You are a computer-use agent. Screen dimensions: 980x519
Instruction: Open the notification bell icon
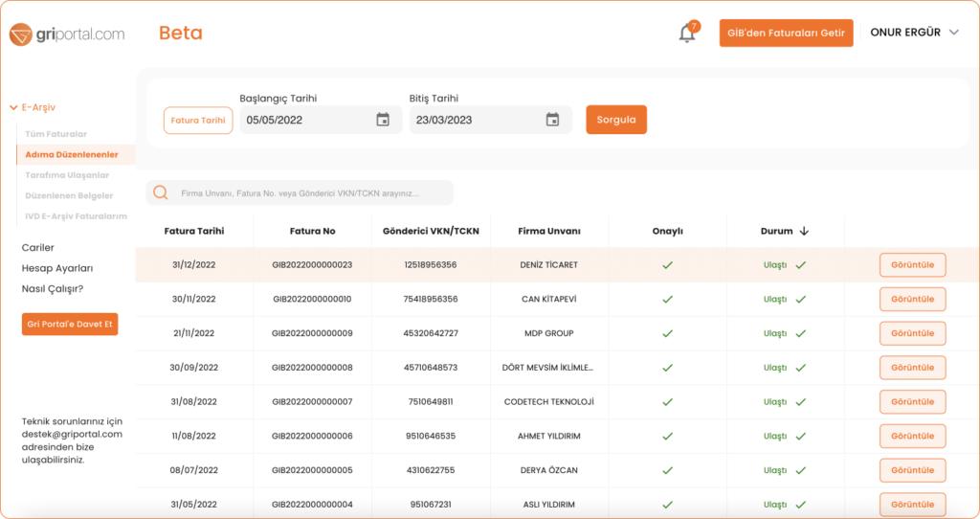coord(686,34)
